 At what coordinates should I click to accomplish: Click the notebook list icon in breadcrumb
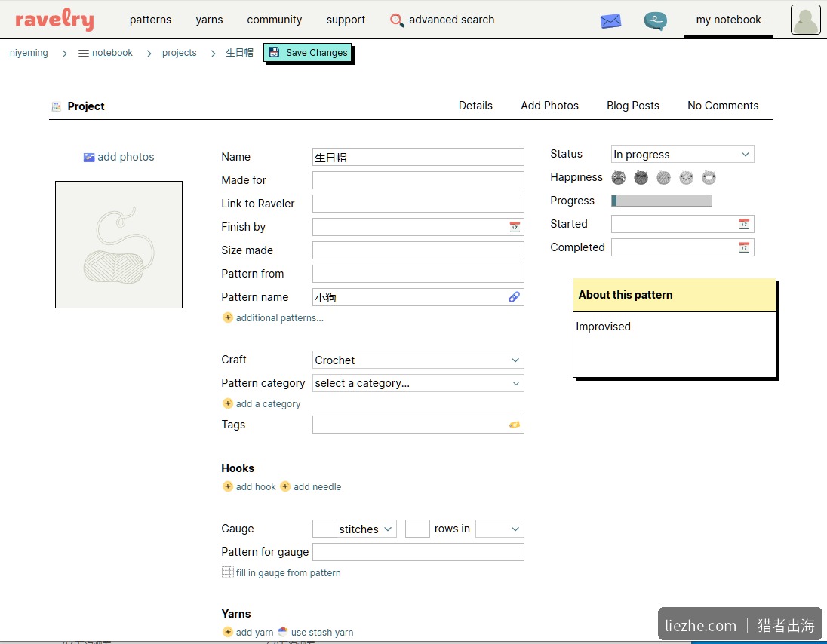83,54
